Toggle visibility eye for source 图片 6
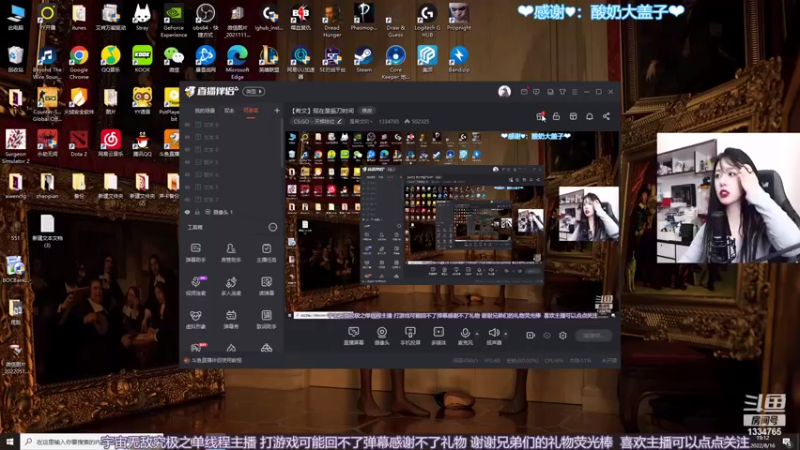This screenshot has width=800, height=450. click(x=187, y=174)
